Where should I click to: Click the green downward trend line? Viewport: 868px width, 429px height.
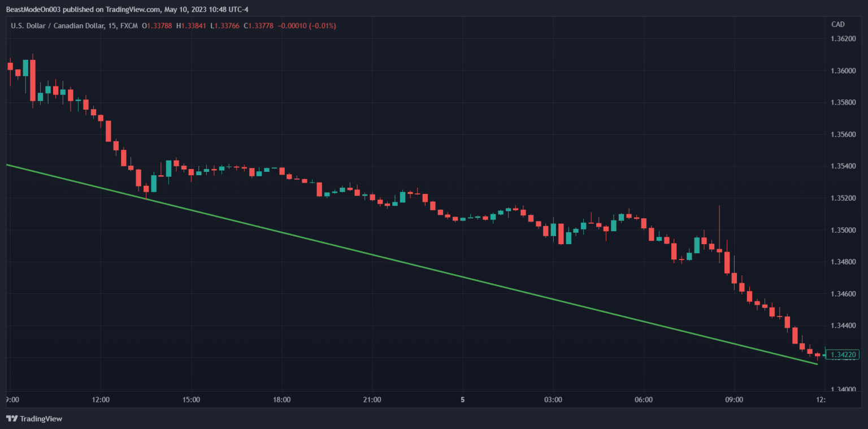pyautogui.click(x=411, y=265)
